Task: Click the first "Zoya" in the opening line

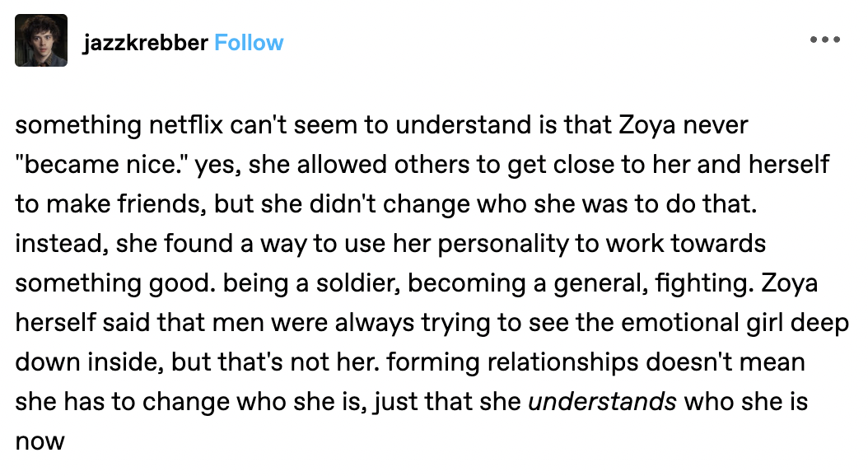Action: click(x=647, y=126)
